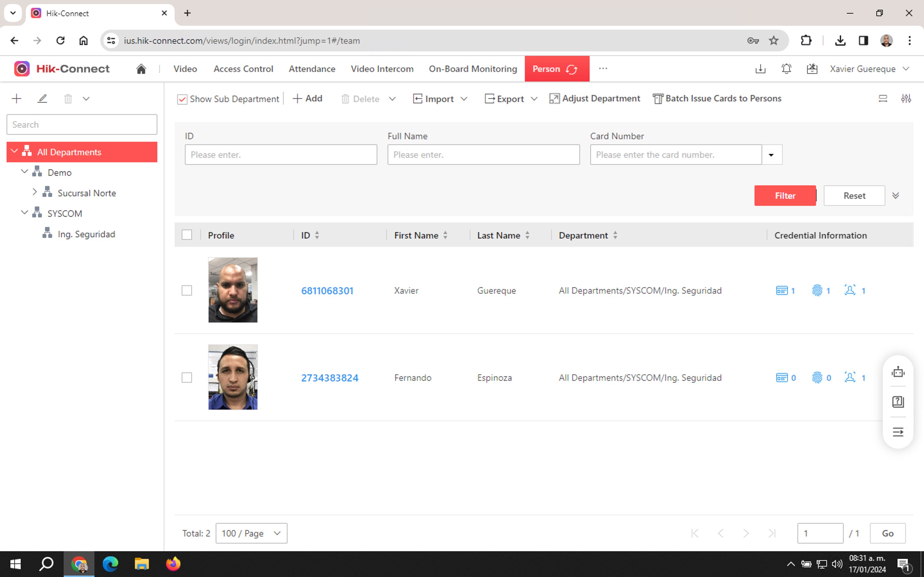Switch to the Attendance tab
This screenshot has width=924, height=577.
[x=312, y=69]
